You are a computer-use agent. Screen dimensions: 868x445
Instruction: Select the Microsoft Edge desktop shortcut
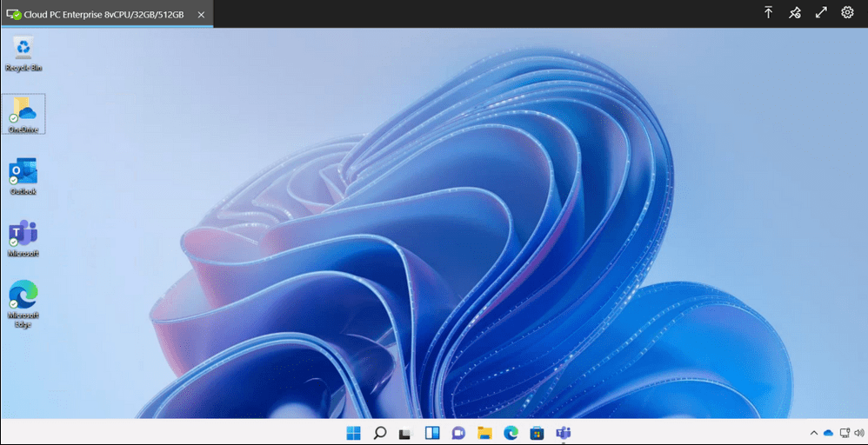point(23,303)
